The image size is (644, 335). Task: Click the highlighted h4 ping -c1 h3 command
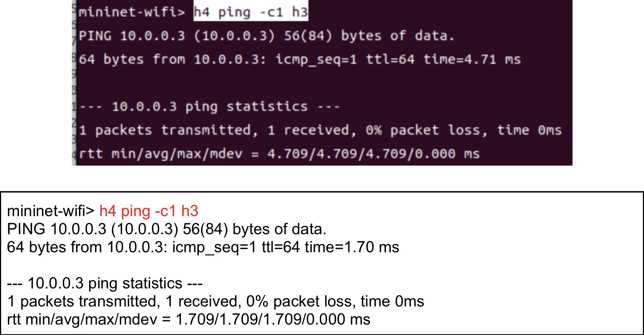251,12
